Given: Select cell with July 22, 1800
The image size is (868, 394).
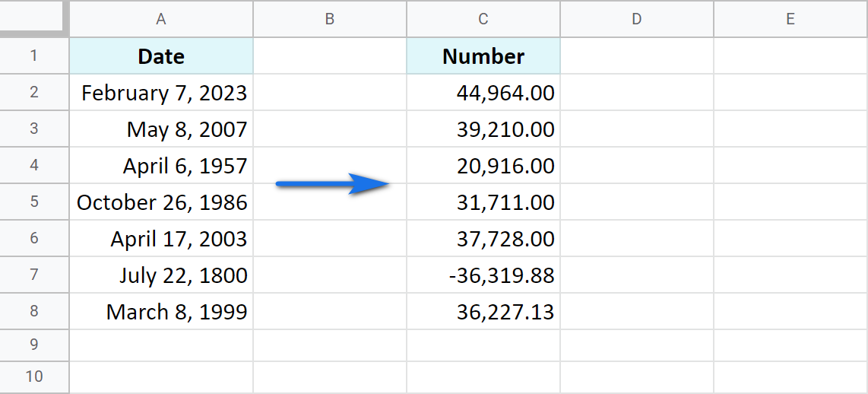Looking at the screenshot, I should point(161,275).
